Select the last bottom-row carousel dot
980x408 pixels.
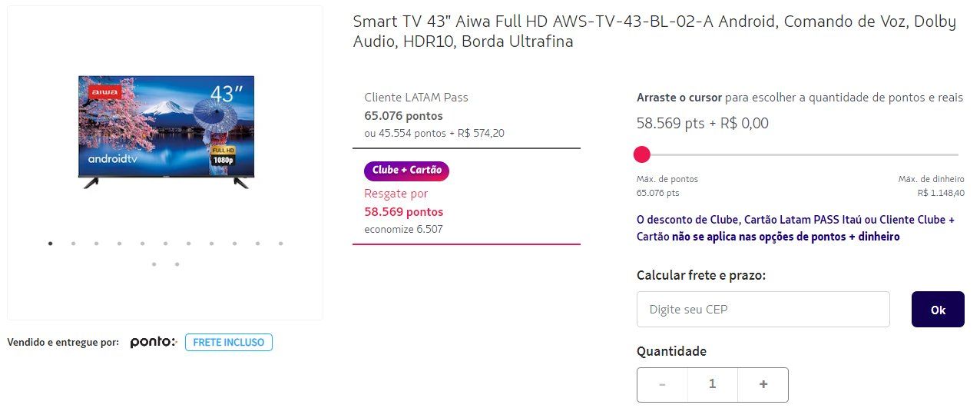pyautogui.click(x=177, y=264)
